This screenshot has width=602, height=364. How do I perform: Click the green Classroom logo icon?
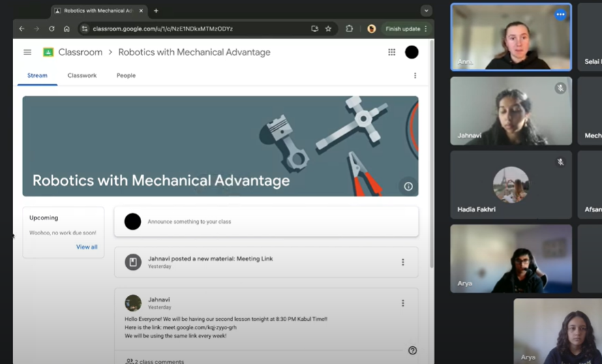pos(48,52)
